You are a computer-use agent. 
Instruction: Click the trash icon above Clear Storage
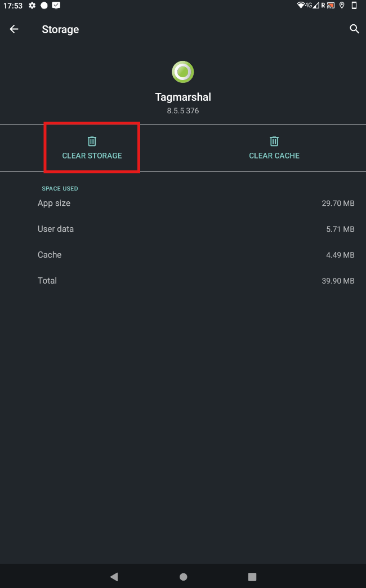click(92, 141)
